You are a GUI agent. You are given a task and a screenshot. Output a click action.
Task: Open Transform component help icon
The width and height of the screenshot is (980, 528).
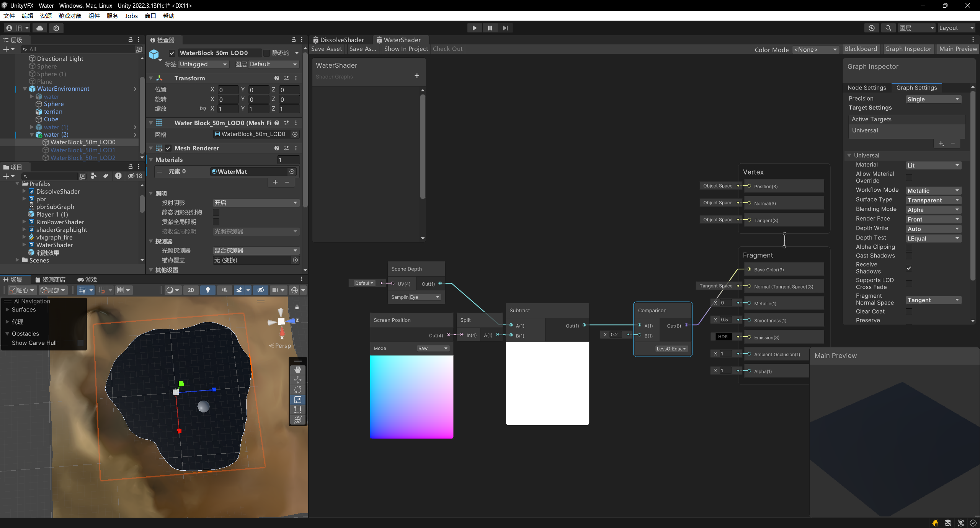coord(276,78)
